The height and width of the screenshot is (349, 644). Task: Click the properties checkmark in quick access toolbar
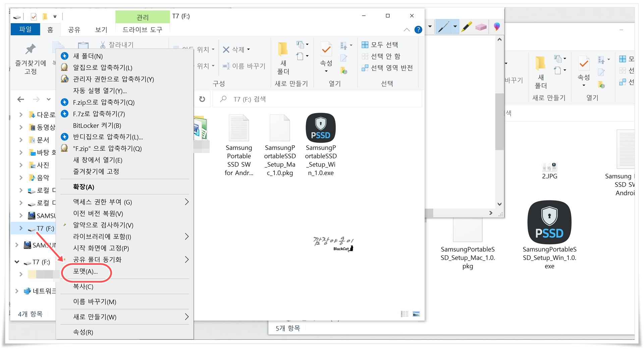[x=34, y=16]
